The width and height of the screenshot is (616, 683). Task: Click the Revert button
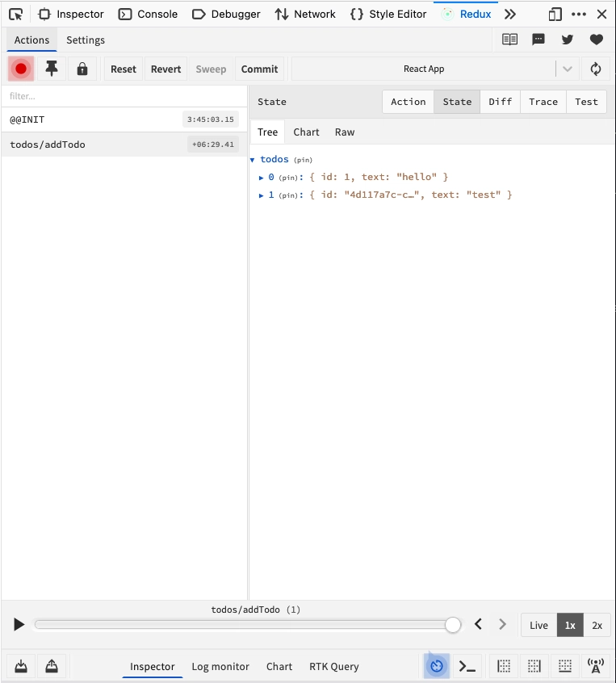pyautogui.click(x=166, y=69)
